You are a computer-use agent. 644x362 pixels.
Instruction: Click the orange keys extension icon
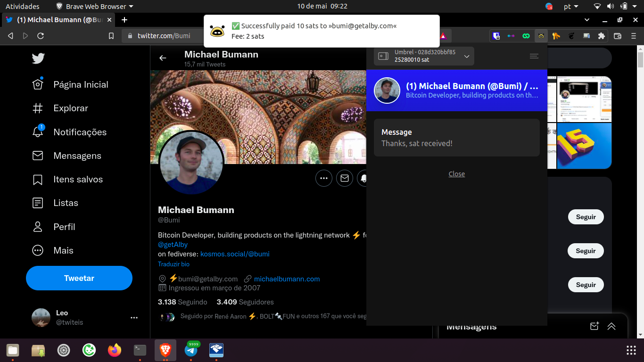coord(556,36)
